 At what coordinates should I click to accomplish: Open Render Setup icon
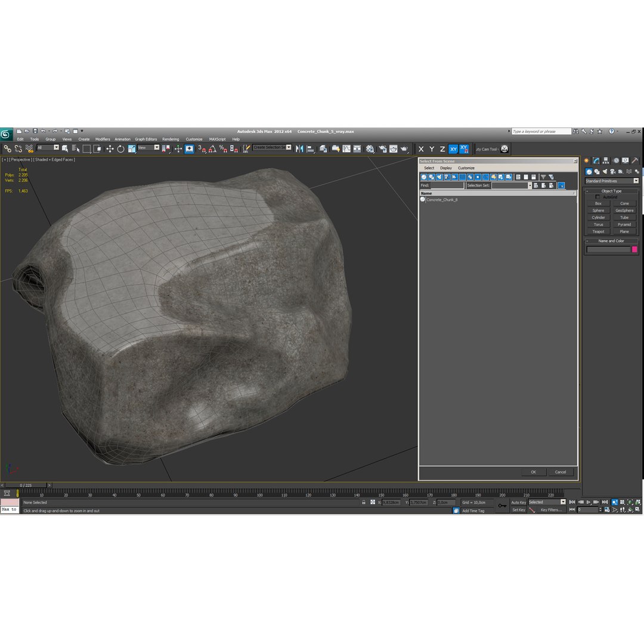pyautogui.click(x=382, y=148)
